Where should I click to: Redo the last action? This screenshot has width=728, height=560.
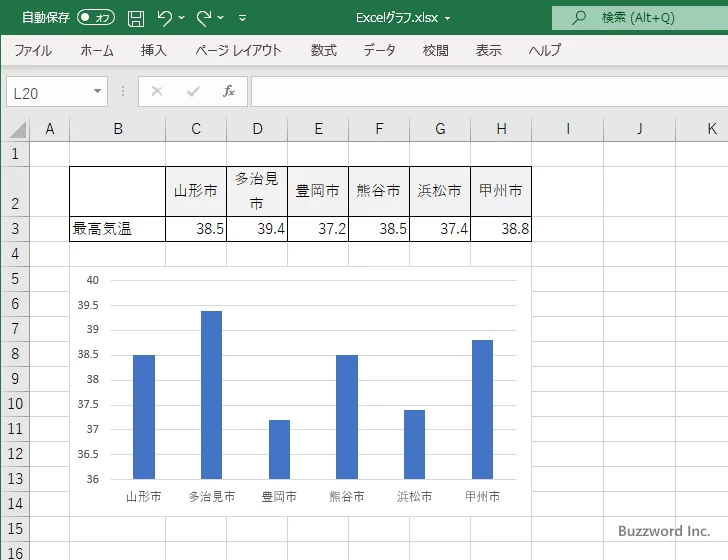click(x=204, y=18)
